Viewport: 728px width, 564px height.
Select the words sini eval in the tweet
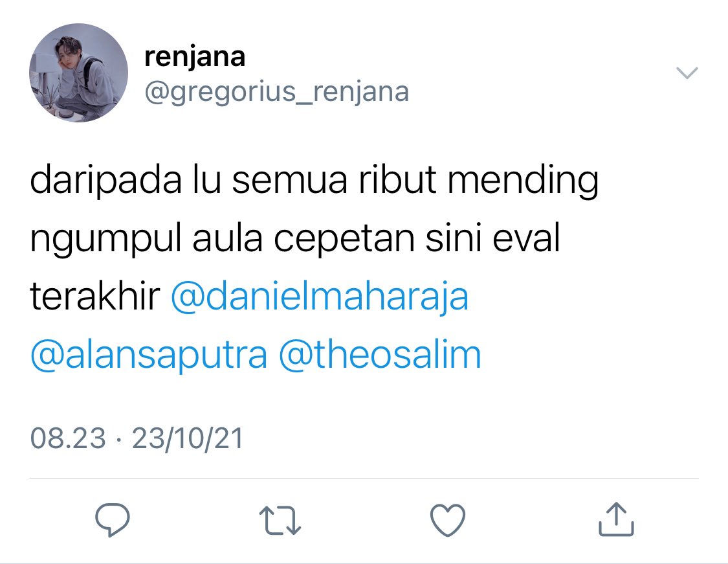coord(492,238)
